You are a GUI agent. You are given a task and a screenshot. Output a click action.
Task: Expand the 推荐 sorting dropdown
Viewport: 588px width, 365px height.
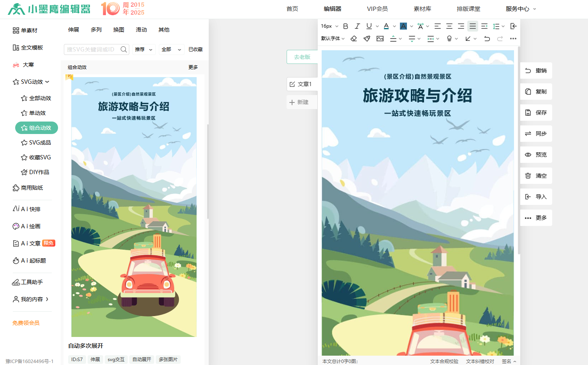(144, 49)
